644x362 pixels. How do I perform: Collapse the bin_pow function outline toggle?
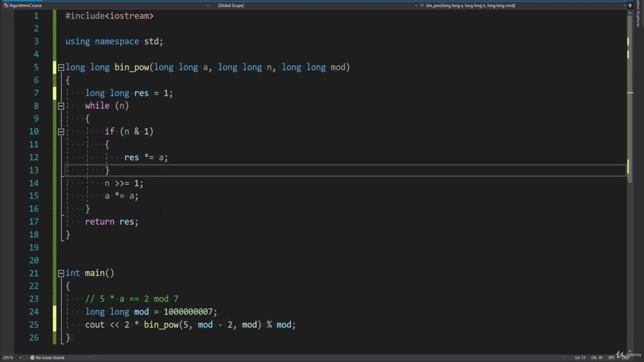[61, 67]
